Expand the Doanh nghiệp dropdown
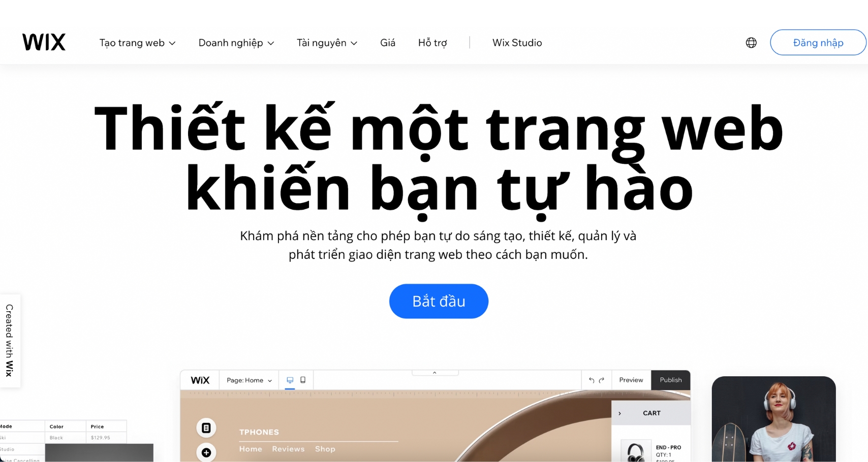 tap(236, 43)
